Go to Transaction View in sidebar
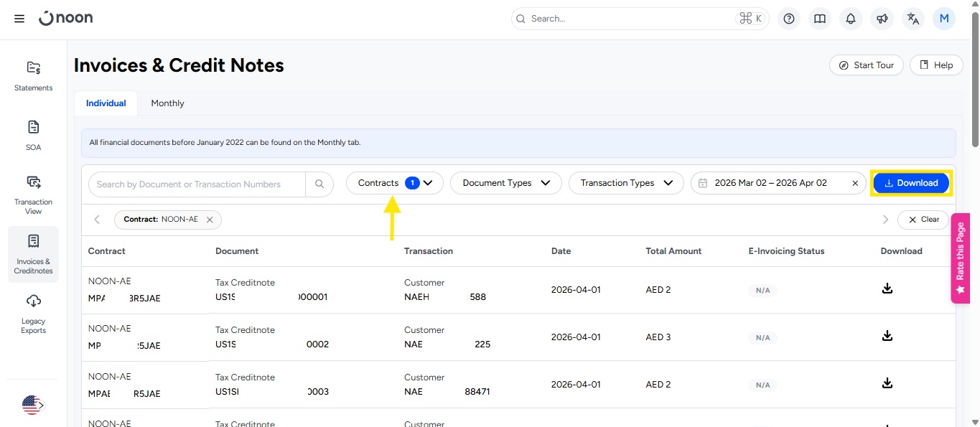Viewport: 980px width, 427px height. pyautogui.click(x=34, y=194)
